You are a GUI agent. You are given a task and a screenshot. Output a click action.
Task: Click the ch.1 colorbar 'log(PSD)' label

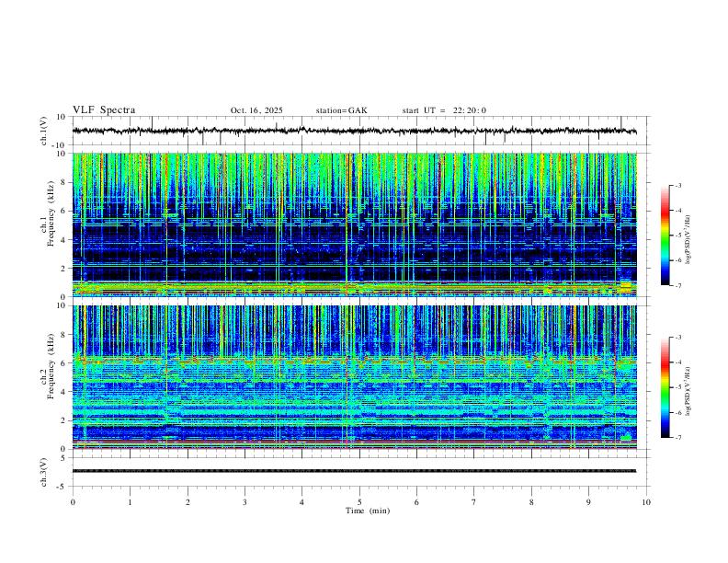click(688, 240)
